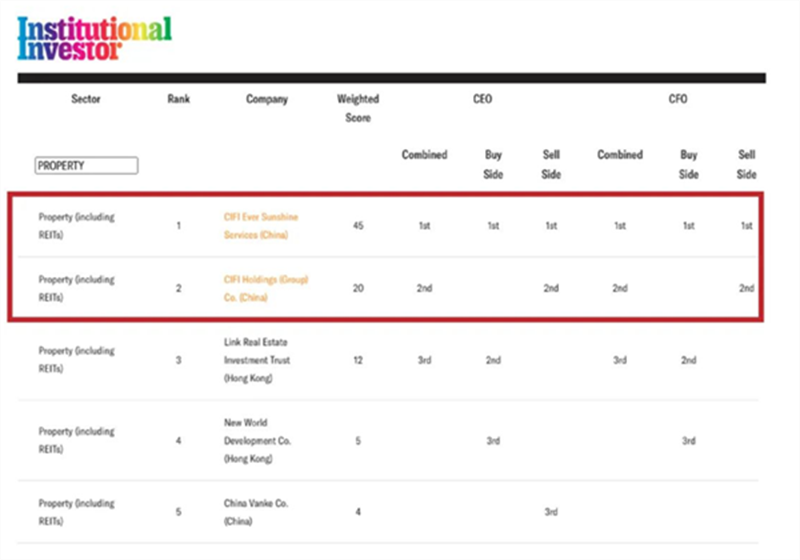Screen dimensions: 800x560
Task: Click CEO Buy Side 2nd for Link Real Estate
Action: coord(493,360)
